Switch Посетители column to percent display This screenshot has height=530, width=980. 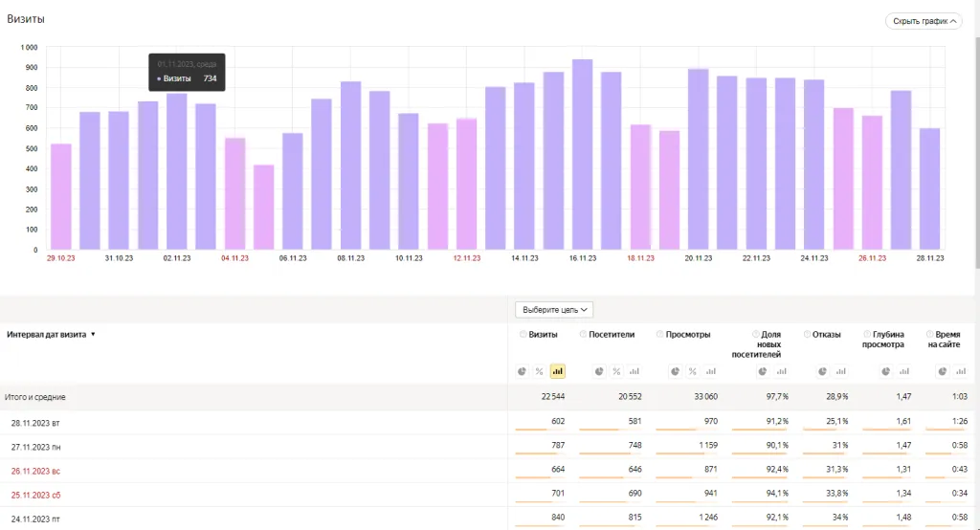pyautogui.click(x=616, y=371)
